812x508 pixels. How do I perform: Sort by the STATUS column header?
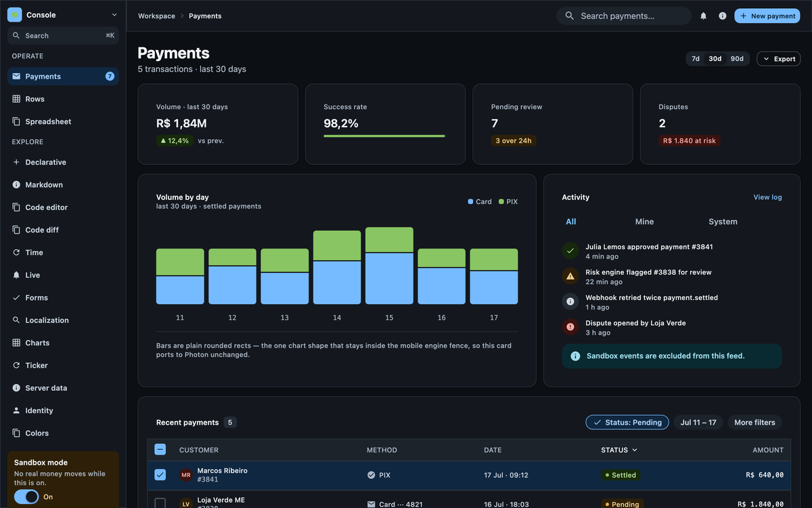[619, 450]
